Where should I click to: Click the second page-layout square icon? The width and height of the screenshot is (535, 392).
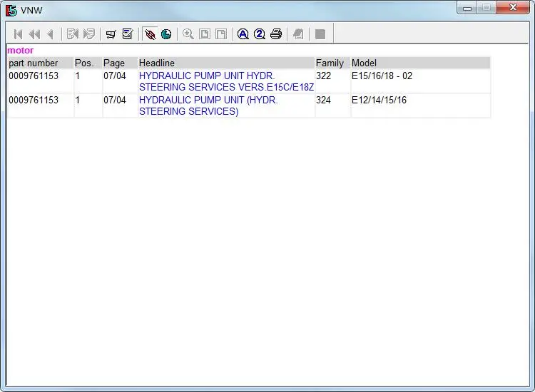(221, 34)
